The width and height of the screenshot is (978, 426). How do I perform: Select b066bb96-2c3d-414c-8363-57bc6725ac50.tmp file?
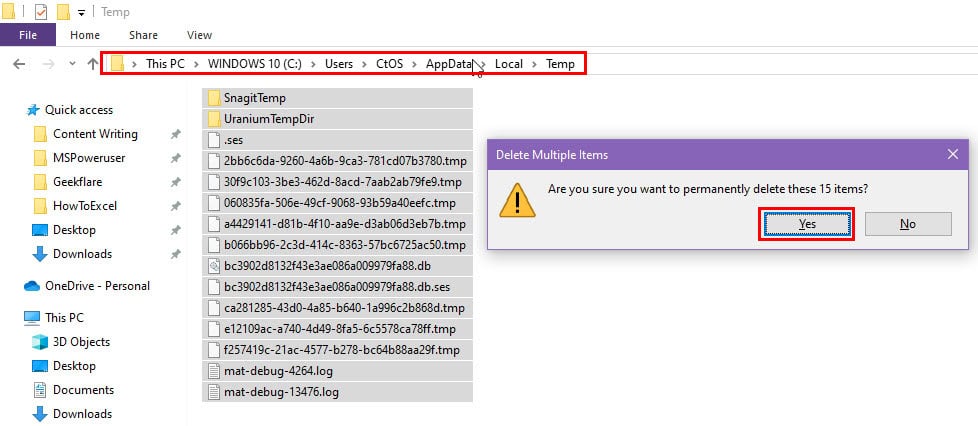point(337,245)
